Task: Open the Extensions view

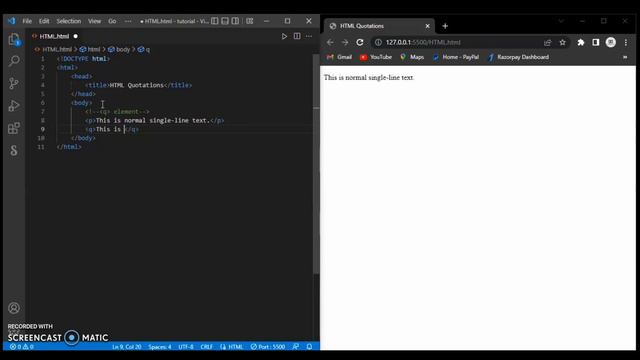Action: (x=14, y=128)
